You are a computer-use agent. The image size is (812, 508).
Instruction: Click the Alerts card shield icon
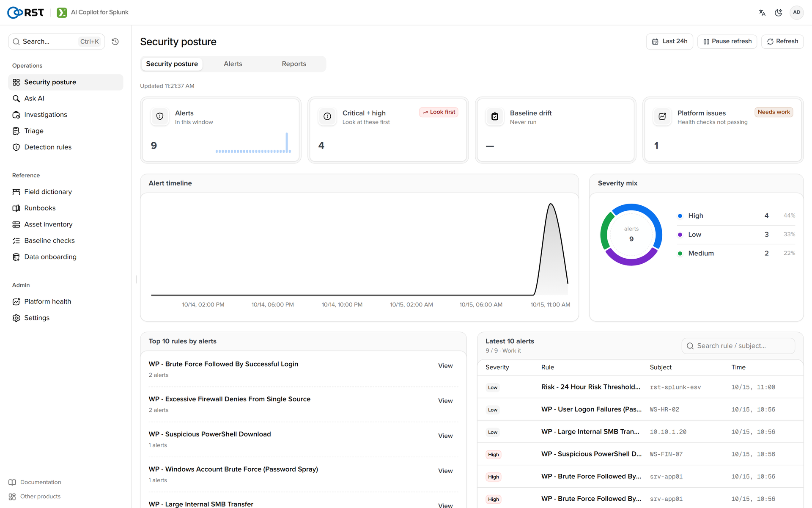click(160, 116)
